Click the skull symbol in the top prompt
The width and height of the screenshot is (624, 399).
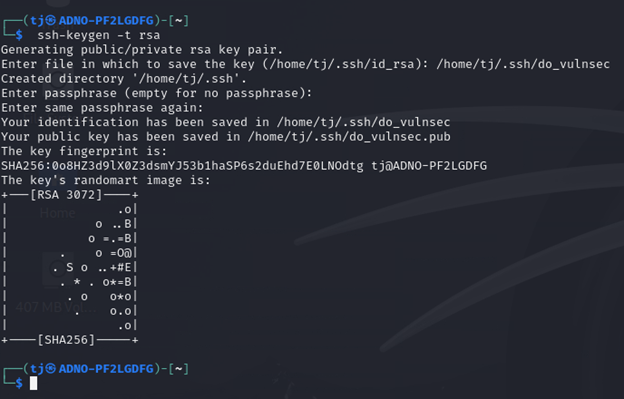pyautogui.click(x=51, y=20)
